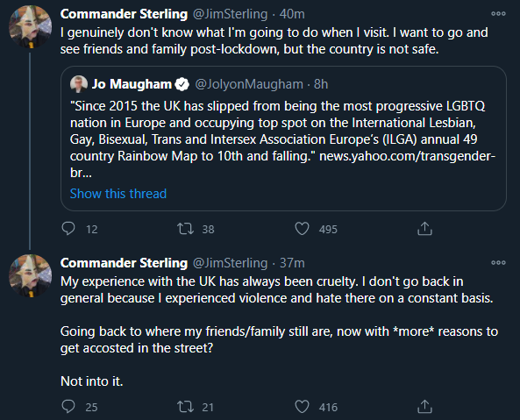This screenshot has height=420, width=520.
Task: Click Commander Sterling name on first tweet
Action: pos(124,14)
